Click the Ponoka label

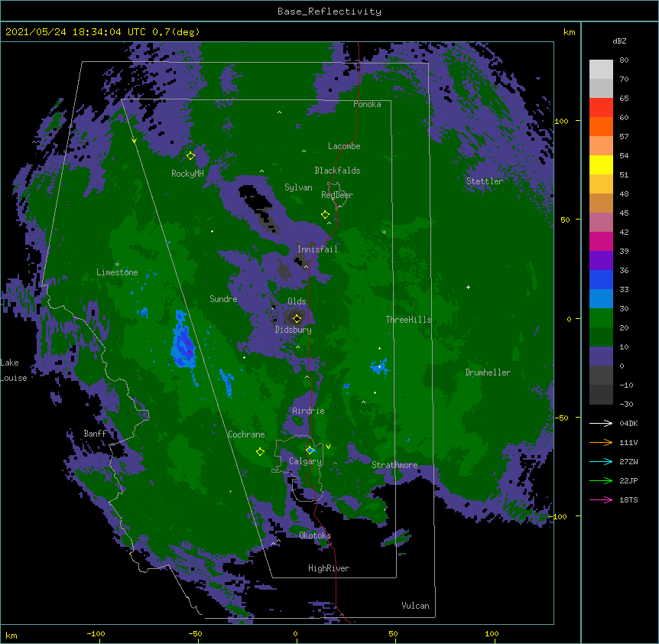[367, 104]
